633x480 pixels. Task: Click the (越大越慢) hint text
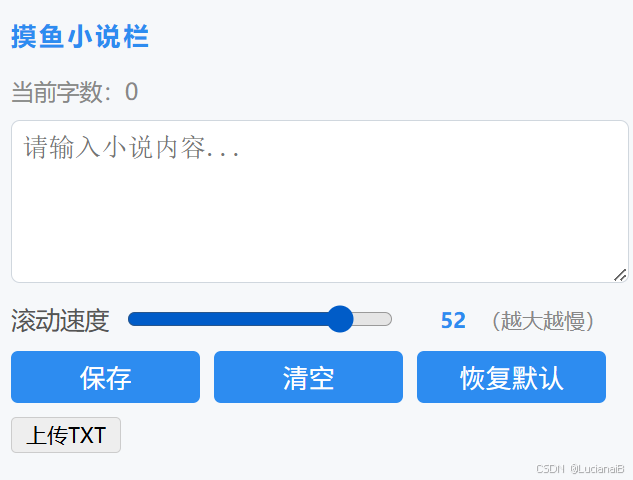click(x=543, y=321)
